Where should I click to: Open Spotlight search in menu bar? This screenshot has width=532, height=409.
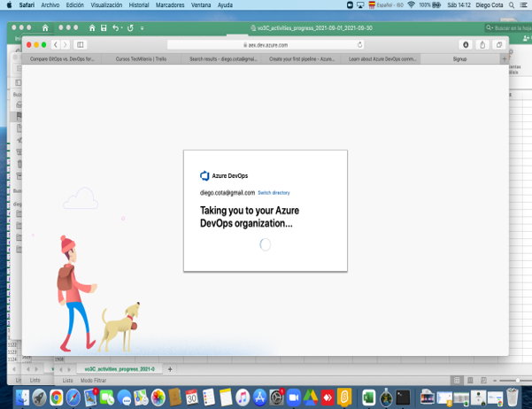(x=512, y=5)
